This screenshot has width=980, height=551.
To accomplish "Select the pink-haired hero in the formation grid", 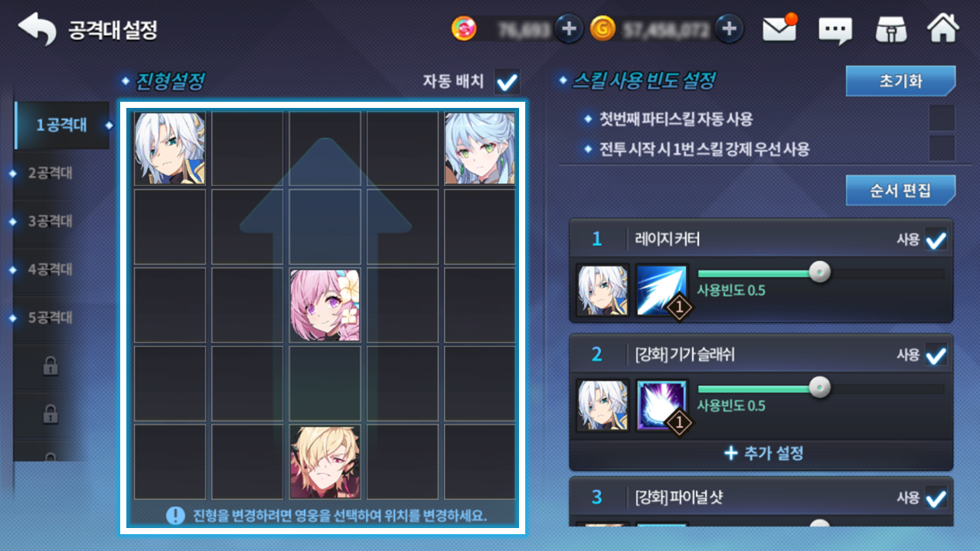I will pos(325,305).
